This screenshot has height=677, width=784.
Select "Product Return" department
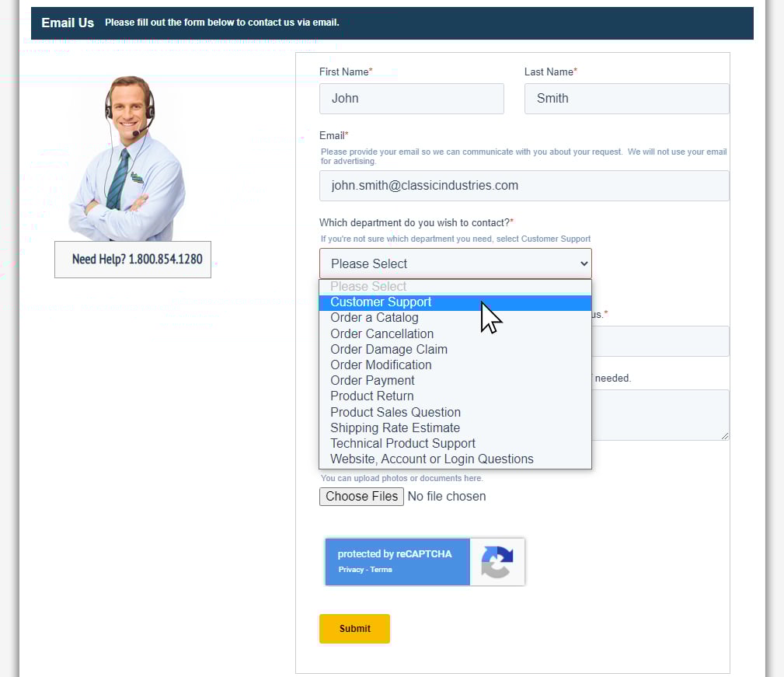click(371, 396)
